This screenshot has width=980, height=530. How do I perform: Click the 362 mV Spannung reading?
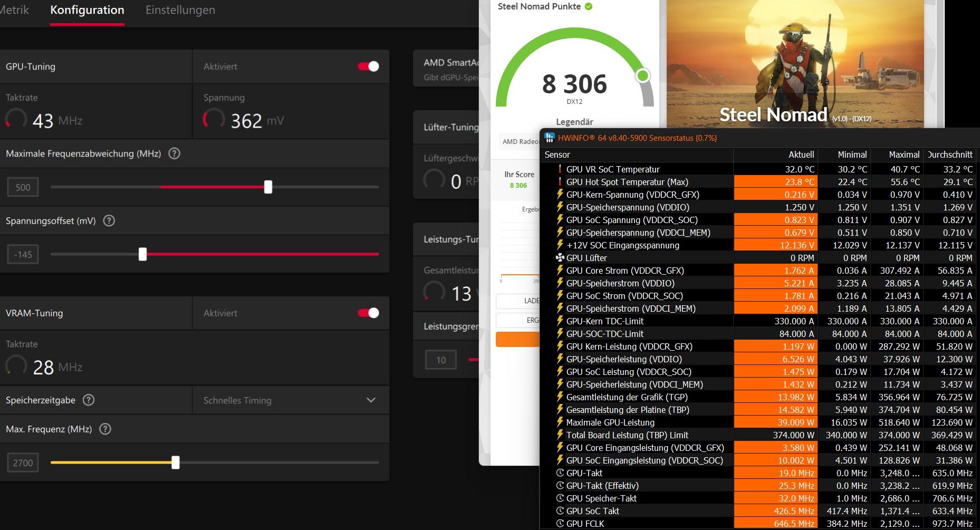click(257, 121)
